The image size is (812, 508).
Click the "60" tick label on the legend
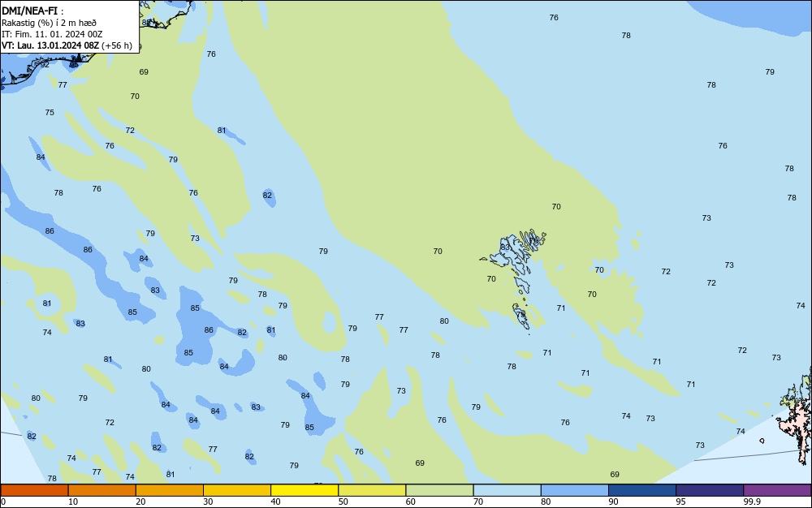pos(411,502)
